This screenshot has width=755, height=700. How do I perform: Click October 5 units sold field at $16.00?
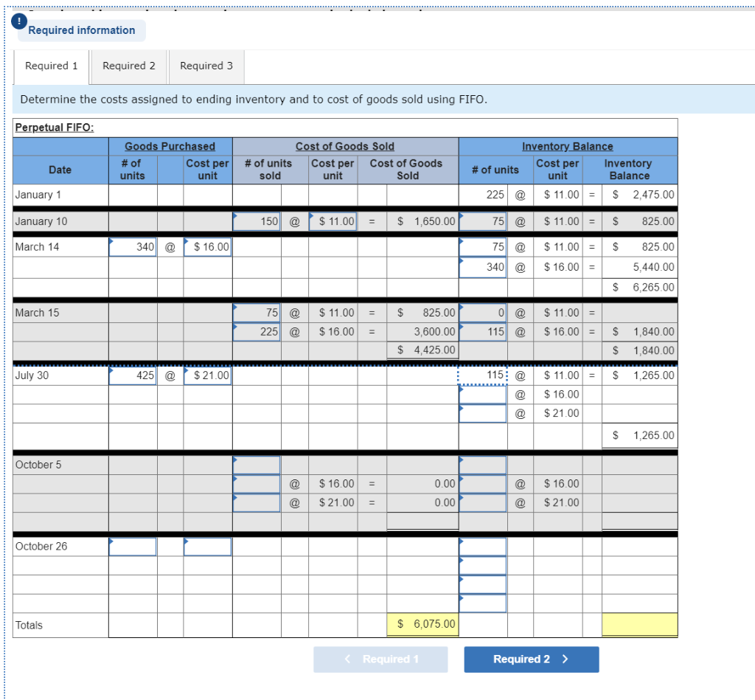point(257,484)
